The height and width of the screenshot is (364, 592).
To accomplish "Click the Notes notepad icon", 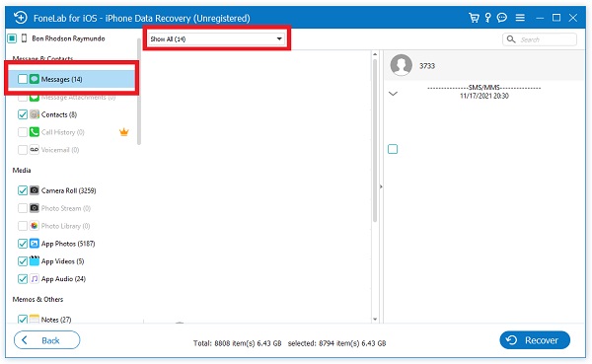I will (x=35, y=319).
